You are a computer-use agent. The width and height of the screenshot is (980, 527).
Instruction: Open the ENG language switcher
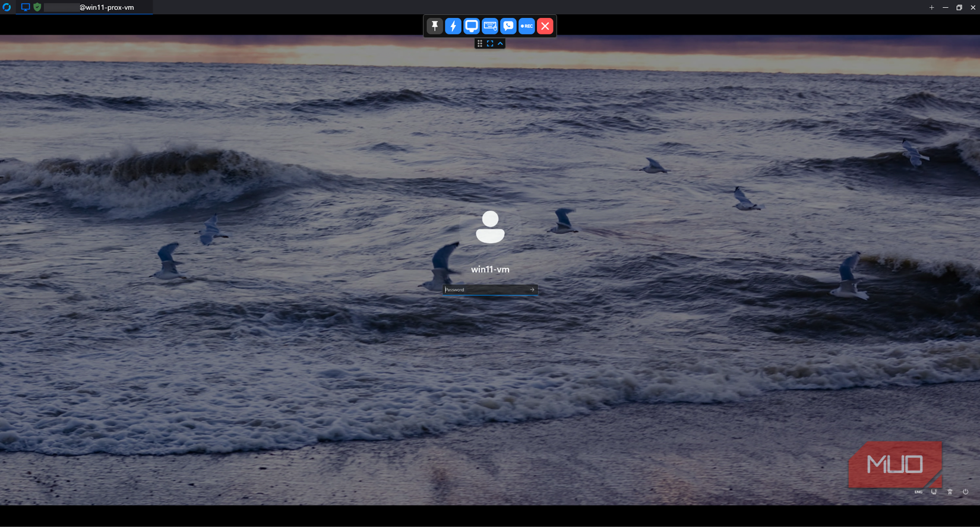(x=918, y=492)
